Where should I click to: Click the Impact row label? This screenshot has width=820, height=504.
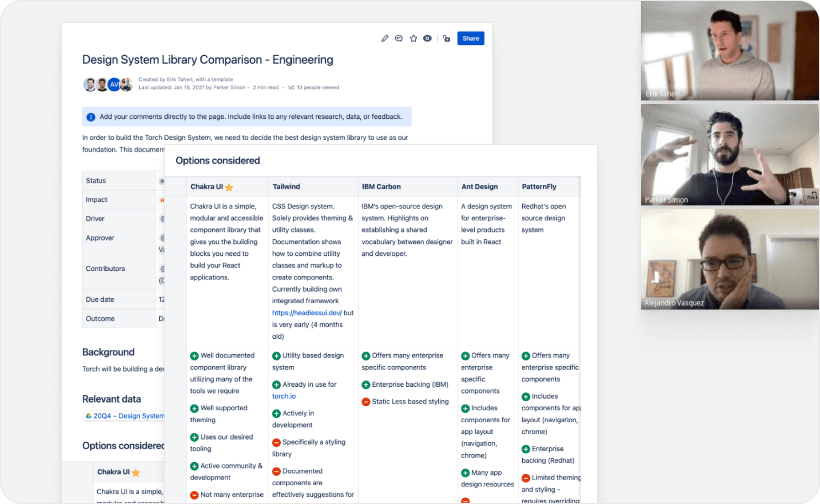96,200
